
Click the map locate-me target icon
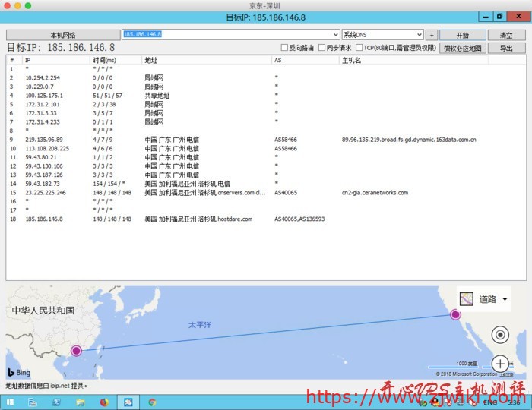(x=500, y=335)
